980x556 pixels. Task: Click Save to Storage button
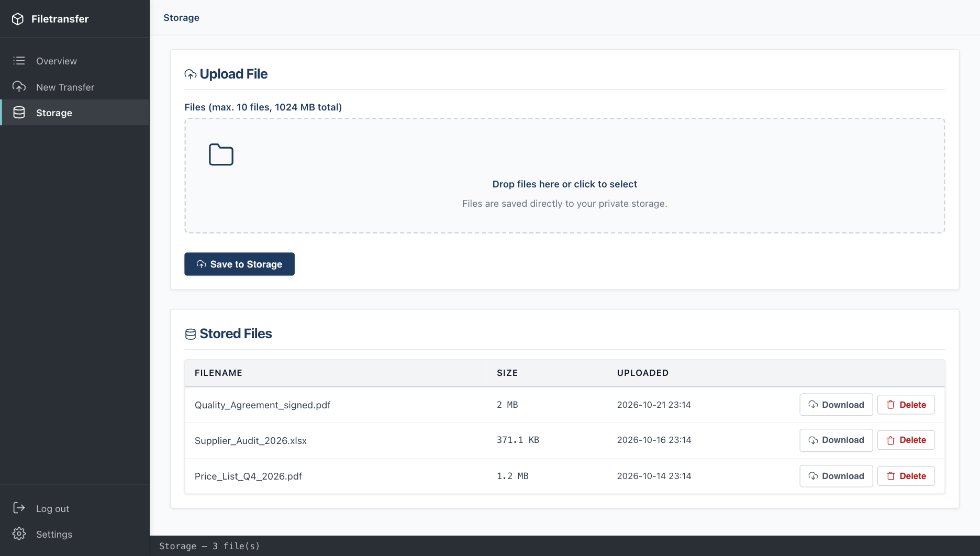(239, 264)
